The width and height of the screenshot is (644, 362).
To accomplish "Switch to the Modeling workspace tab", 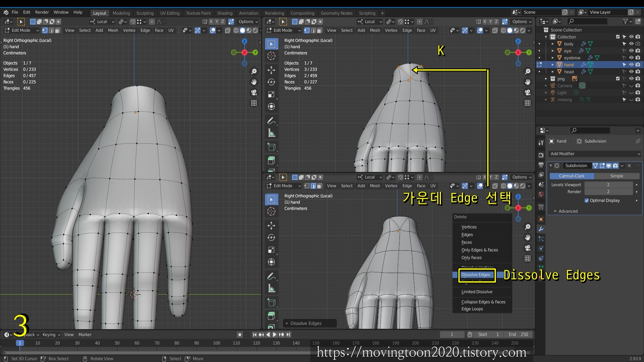I will pos(121,13).
